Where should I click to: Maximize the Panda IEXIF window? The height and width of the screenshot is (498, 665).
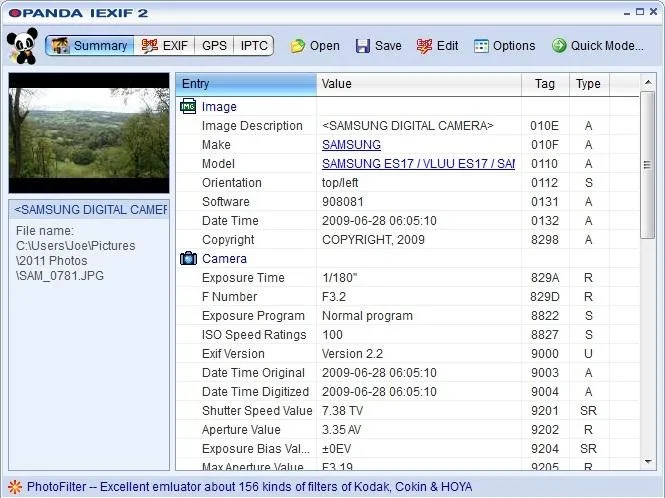(x=640, y=12)
